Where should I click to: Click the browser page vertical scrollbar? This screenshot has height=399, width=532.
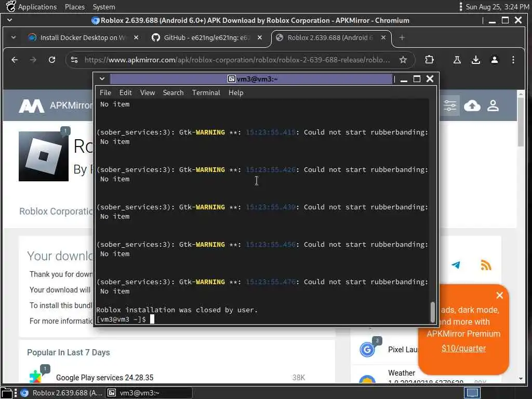point(521,123)
